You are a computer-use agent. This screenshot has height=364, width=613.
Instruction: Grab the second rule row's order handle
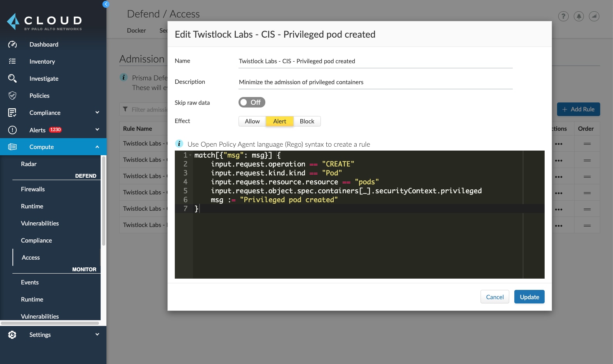click(x=587, y=160)
